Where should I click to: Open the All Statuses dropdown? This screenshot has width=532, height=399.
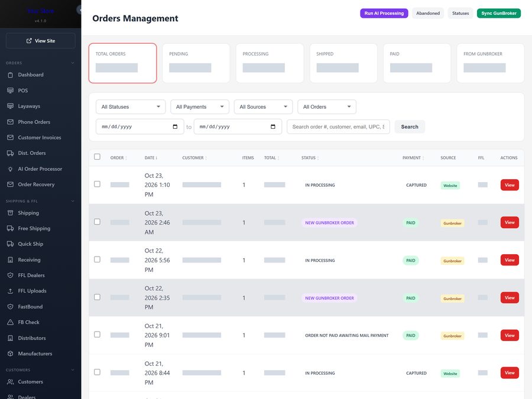click(x=131, y=107)
